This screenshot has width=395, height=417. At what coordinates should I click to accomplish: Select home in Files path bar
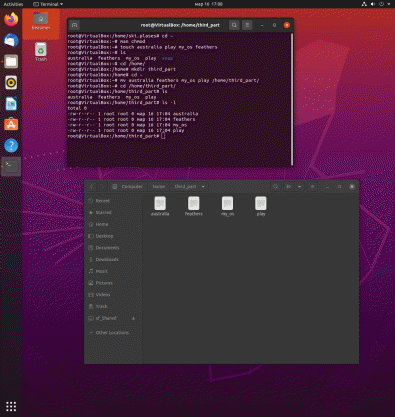159,187
